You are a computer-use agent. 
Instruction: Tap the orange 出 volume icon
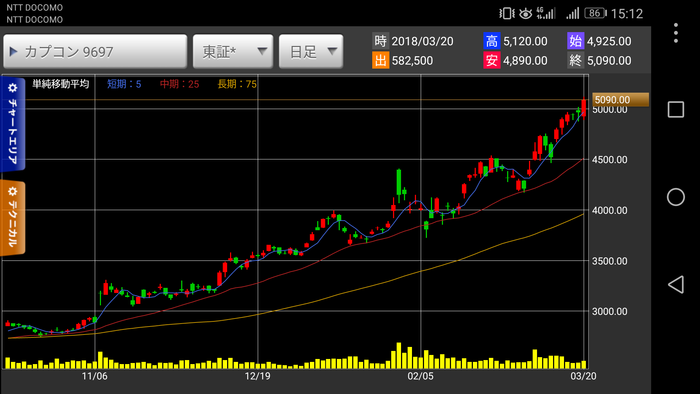380,60
